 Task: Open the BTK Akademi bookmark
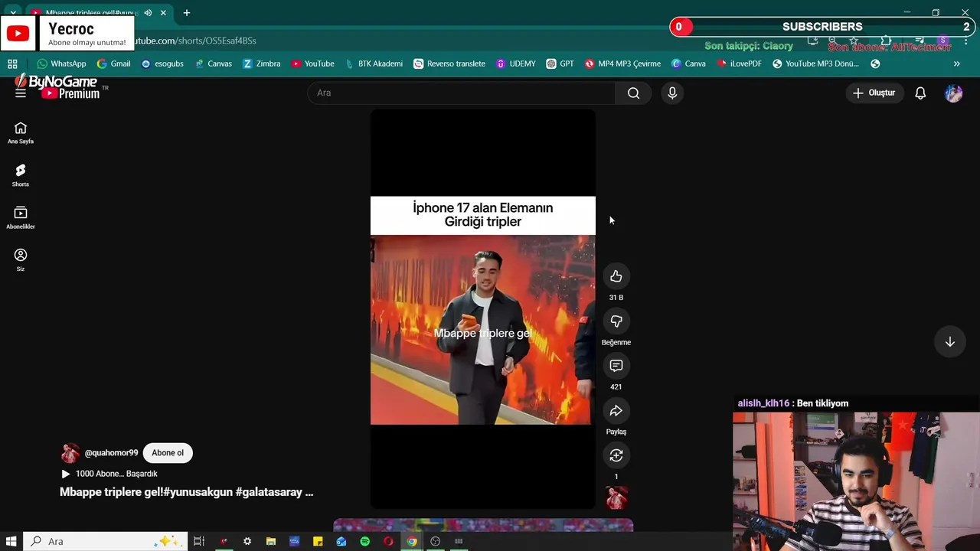pos(374,64)
